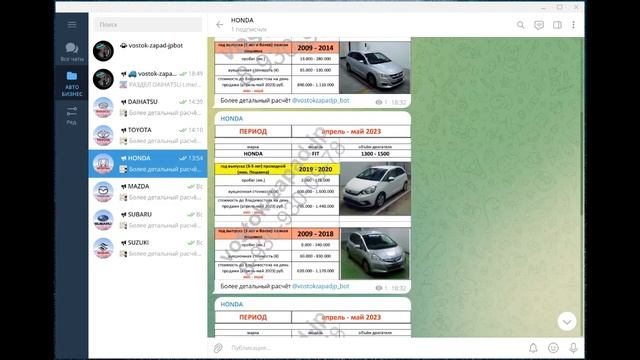Open the SUZUKI channel
The width and height of the screenshot is (640, 360).
(148, 248)
